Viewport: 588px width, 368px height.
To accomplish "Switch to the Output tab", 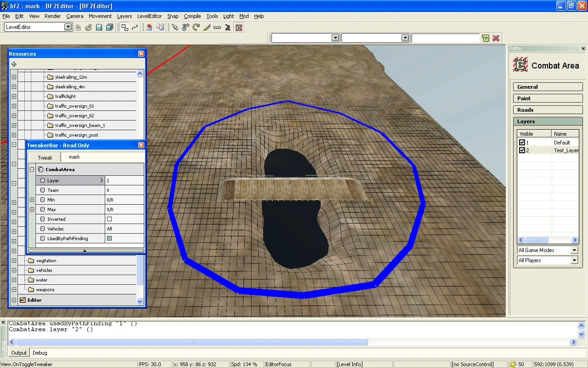I will pos(19,353).
